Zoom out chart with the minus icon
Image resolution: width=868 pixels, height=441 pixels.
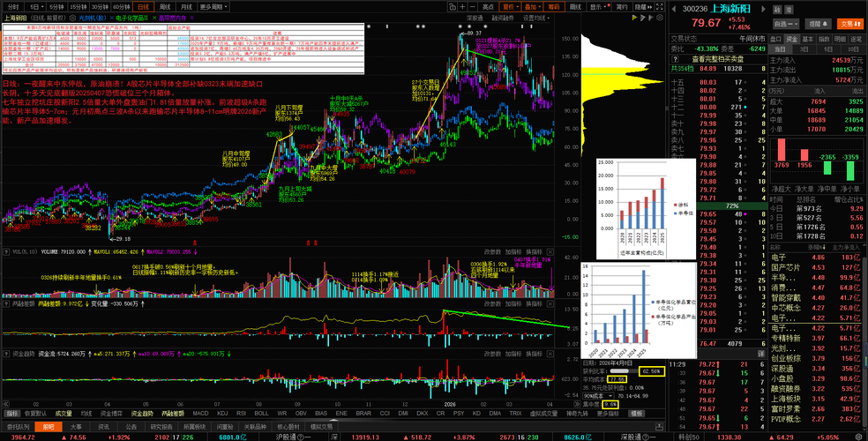click(472, 7)
